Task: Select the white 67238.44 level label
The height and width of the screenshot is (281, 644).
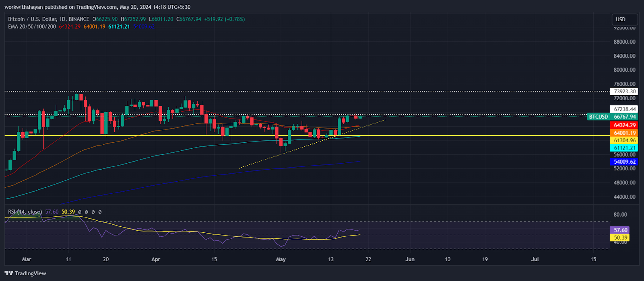Action: coord(624,109)
